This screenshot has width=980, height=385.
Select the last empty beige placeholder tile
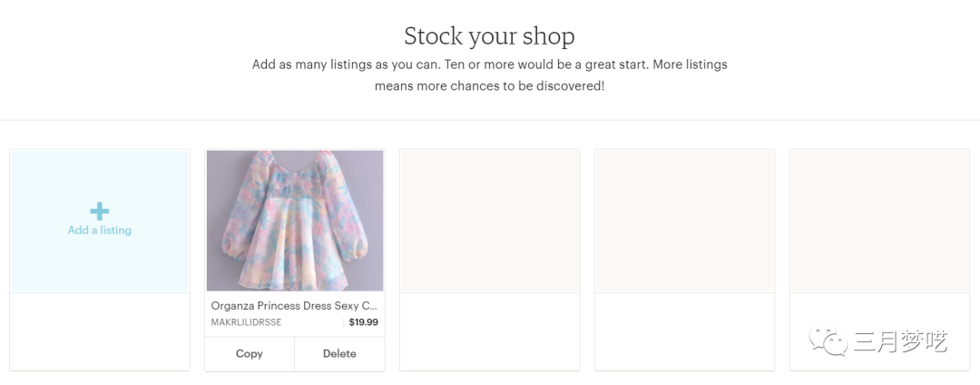click(x=880, y=221)
